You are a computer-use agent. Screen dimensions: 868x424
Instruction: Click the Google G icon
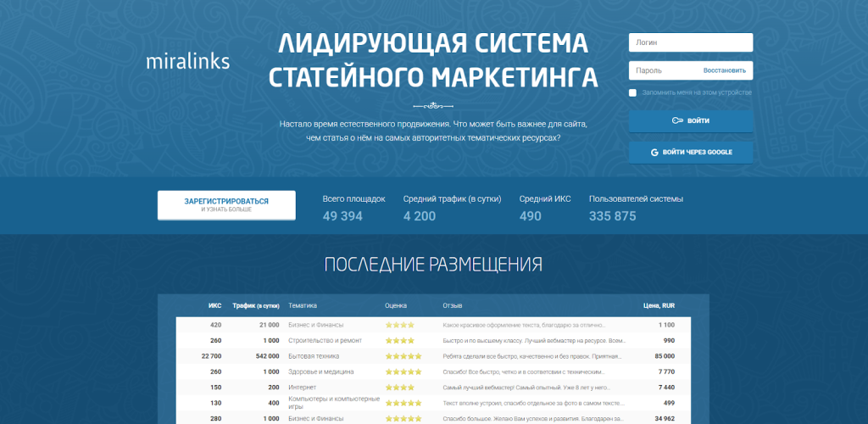[655, 153]
